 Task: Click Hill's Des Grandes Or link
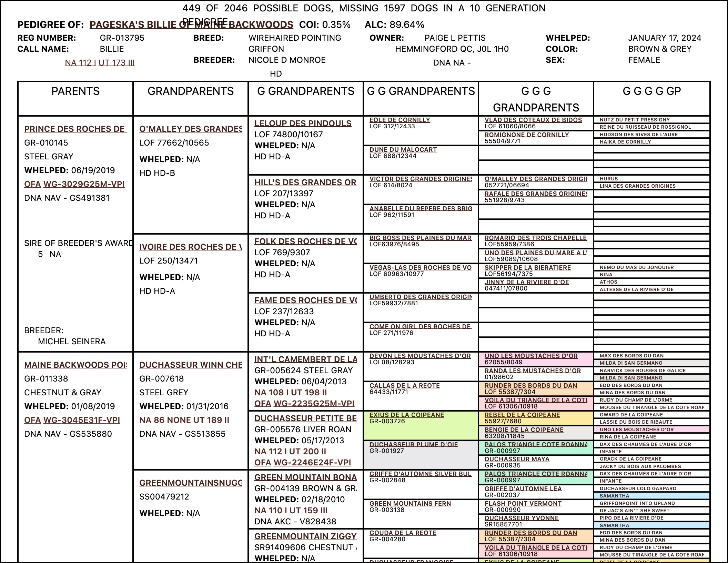pyautogui.click(x=305, y=182)
